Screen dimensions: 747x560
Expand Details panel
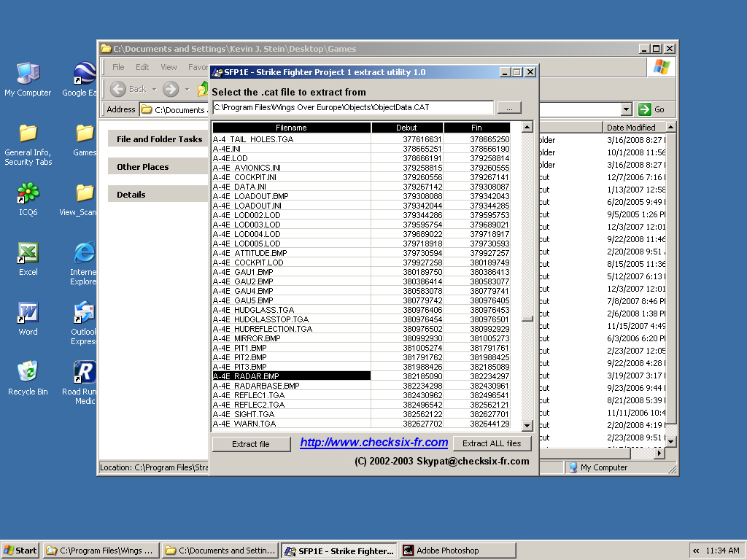click(159, 194)
